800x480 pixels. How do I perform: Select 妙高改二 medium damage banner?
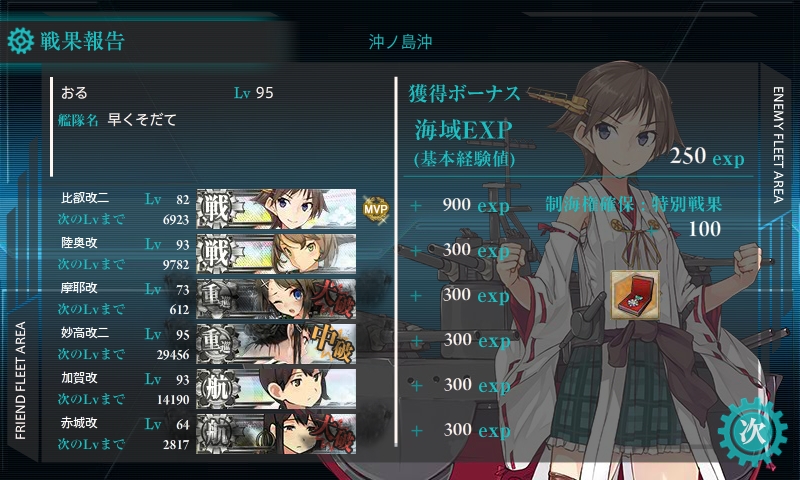coord(276,344)
